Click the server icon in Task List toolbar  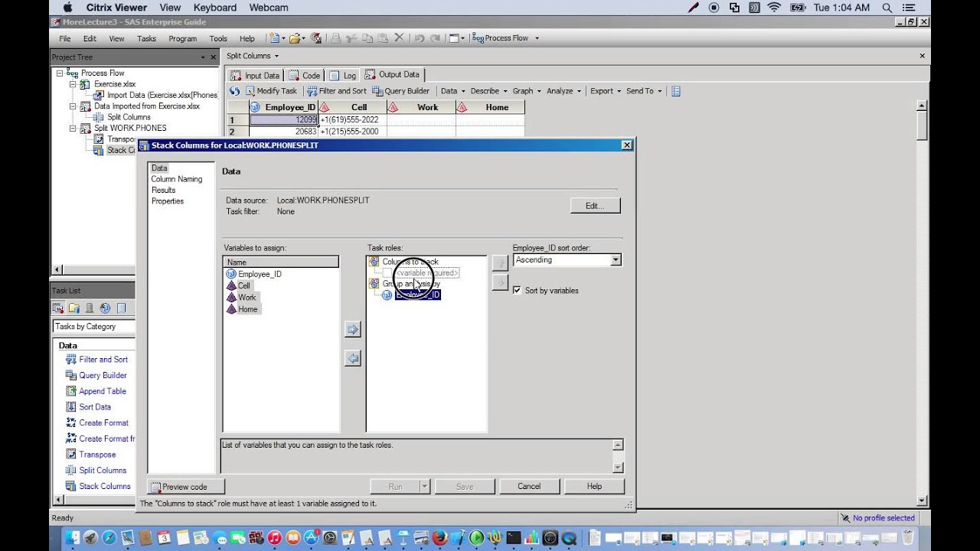[90, 308]
